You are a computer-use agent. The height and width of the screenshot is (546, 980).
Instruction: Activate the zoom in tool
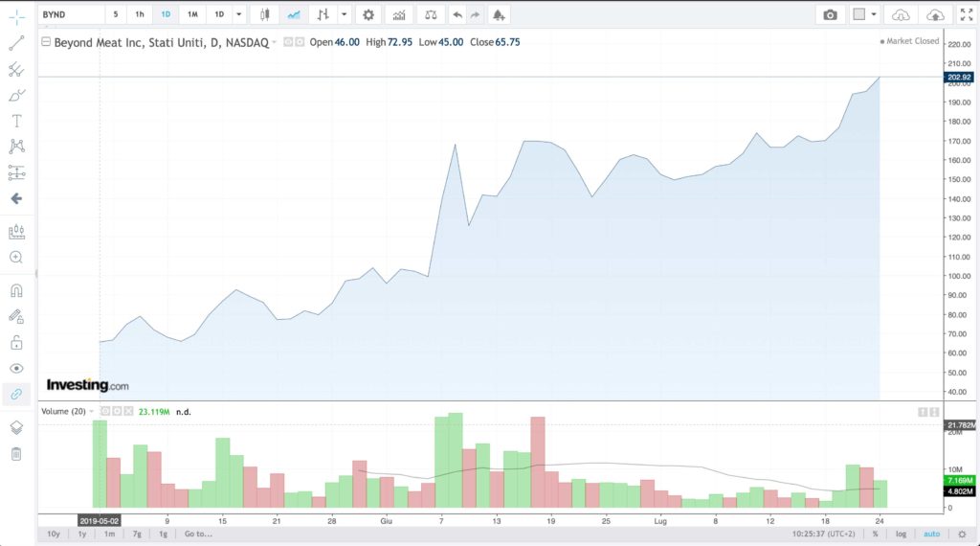(x=17, y=257)
